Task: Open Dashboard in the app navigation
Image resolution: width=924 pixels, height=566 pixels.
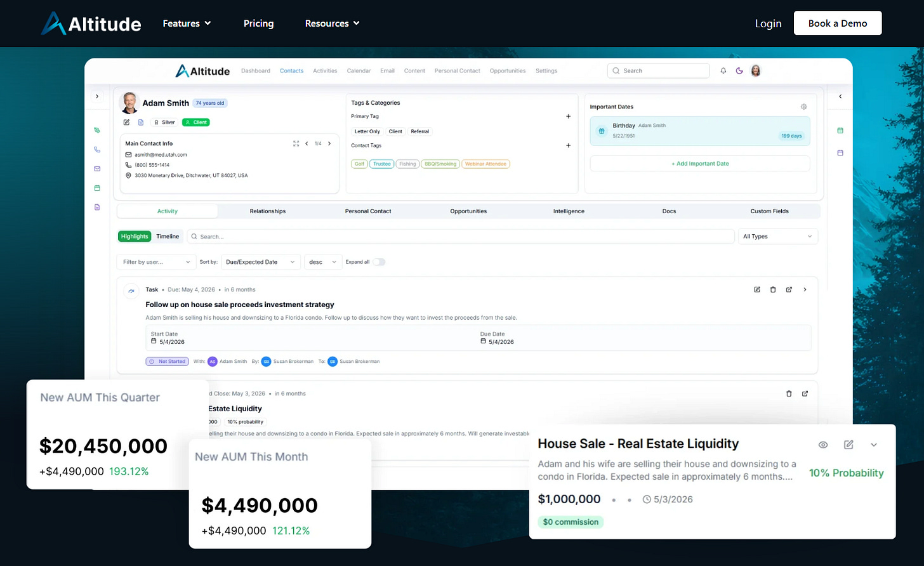Action: tap(256, 71)
